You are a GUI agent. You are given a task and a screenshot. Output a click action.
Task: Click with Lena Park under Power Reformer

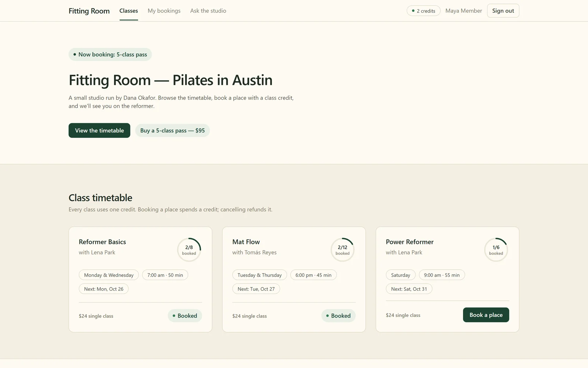404,252
